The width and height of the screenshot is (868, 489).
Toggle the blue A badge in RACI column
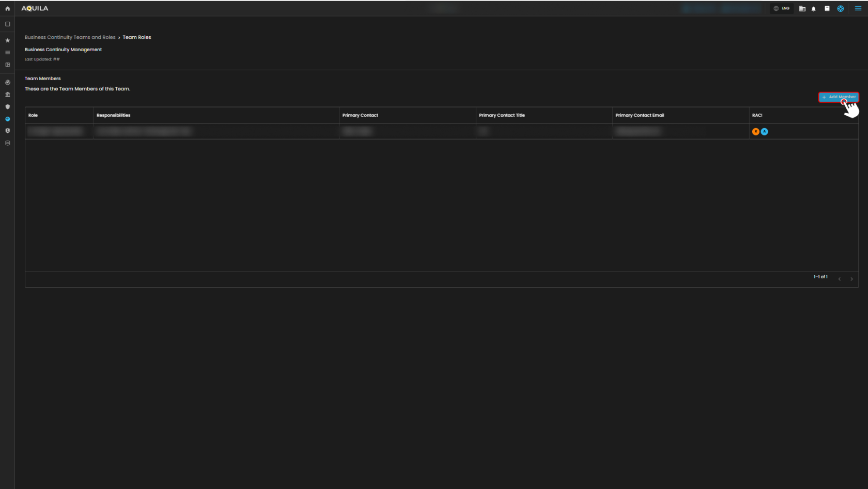pos(764,131)
